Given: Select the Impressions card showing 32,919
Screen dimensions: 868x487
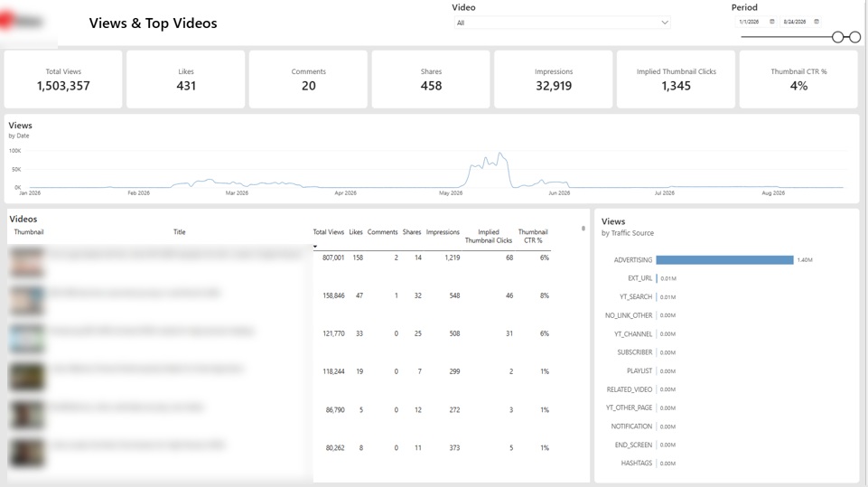Looking at the screenshot, I should (x=554, y=80).
